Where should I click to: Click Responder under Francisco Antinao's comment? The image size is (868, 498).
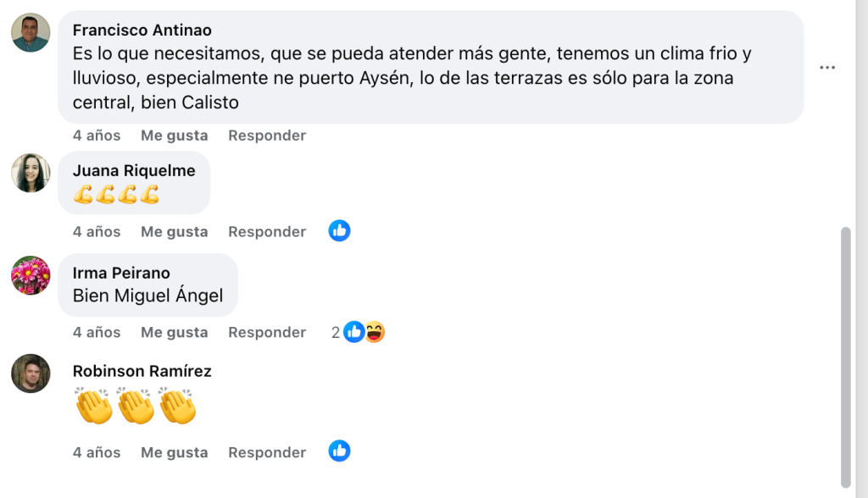pos(267,136)
